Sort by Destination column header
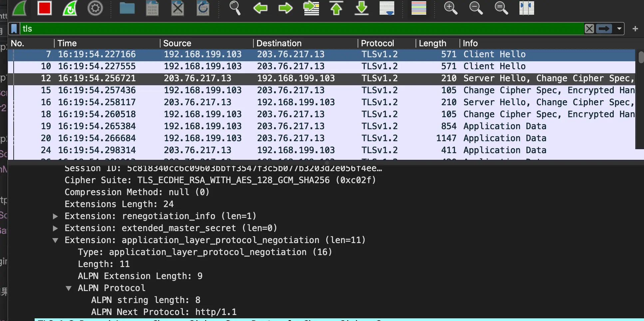This screenshot has height=321, width=644. [306, 43]
